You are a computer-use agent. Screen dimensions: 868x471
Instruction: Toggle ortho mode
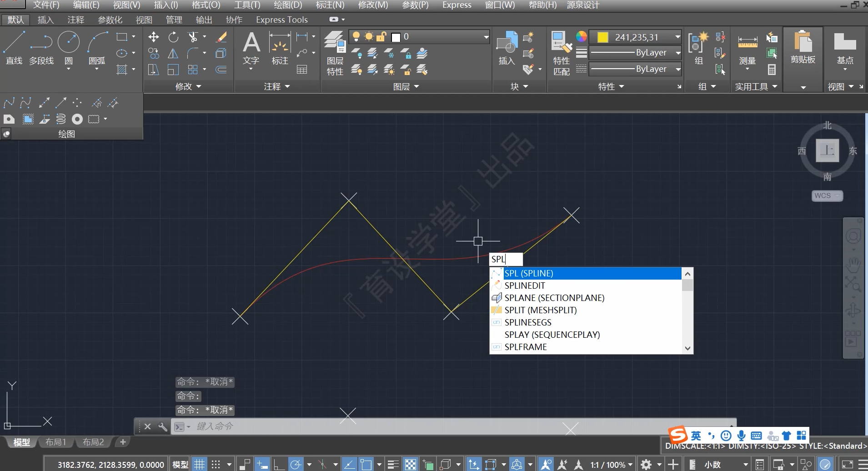pyautogui.click(x=279, y=464)
